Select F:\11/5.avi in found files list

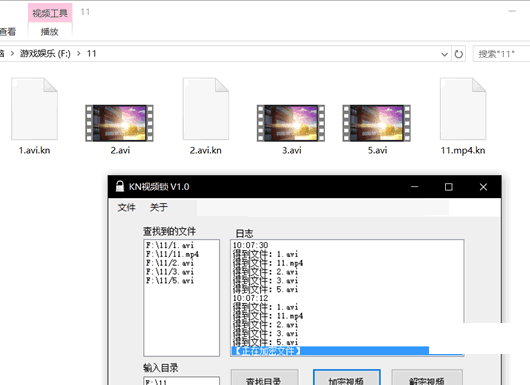[x=170, y=281]
